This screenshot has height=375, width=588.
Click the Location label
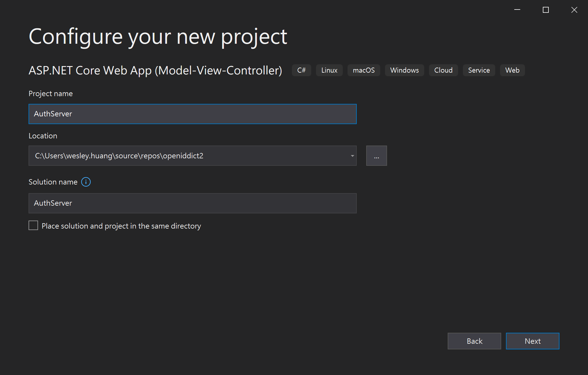(x=43, y=136)
